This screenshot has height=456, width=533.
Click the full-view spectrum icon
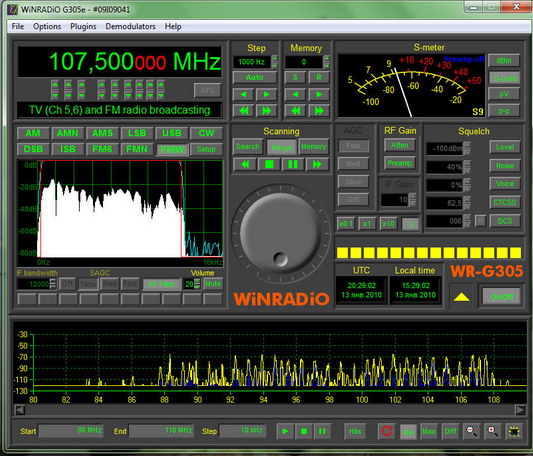coord(514,431)
